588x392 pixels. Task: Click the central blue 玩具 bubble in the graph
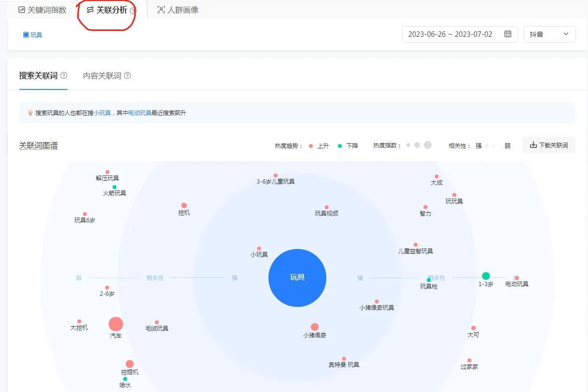click(297, 278)
